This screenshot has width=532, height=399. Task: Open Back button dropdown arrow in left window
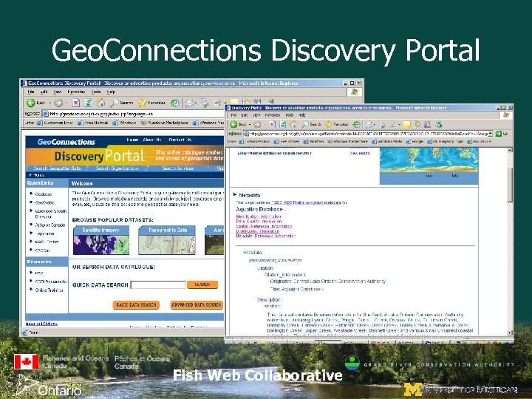coord(50,103)
